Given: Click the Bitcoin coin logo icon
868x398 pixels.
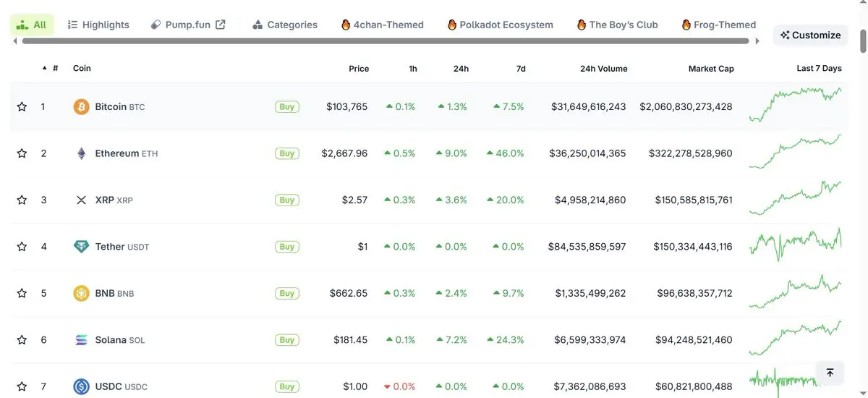Looking at the screenshot, I should [x=81, y=107].
